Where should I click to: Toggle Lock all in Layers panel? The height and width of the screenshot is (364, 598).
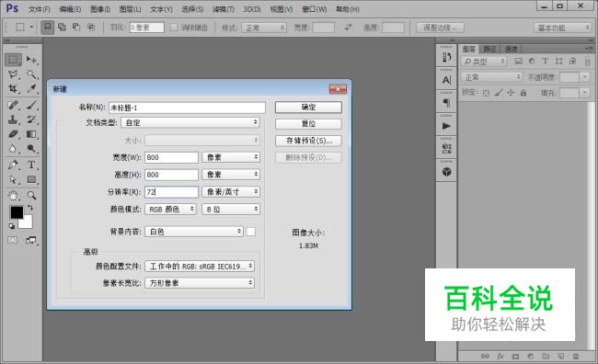523,93
